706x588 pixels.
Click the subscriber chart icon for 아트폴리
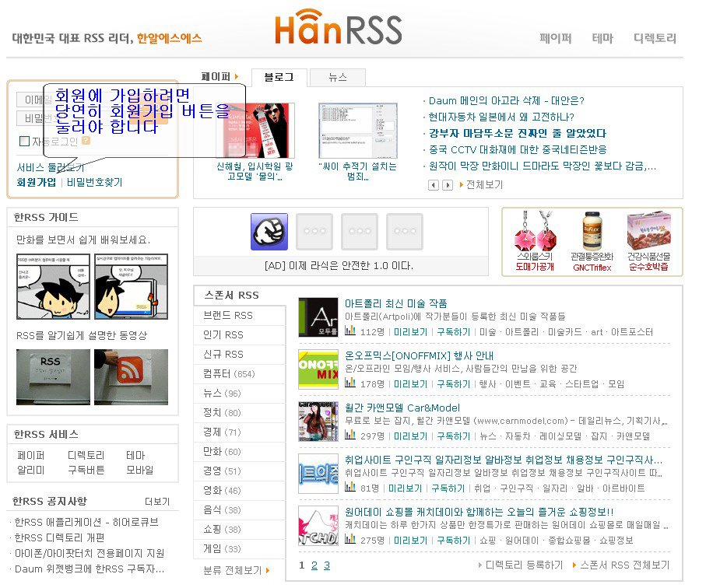349,331
